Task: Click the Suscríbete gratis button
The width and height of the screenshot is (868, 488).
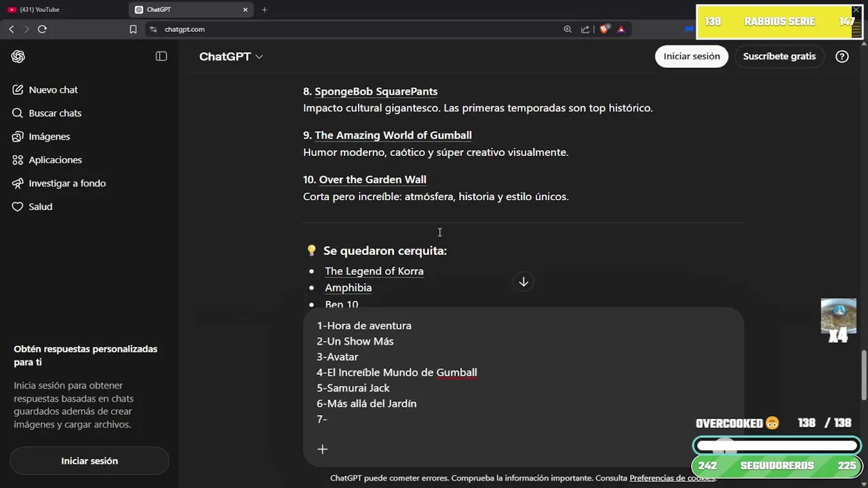Action: point(779,56)
